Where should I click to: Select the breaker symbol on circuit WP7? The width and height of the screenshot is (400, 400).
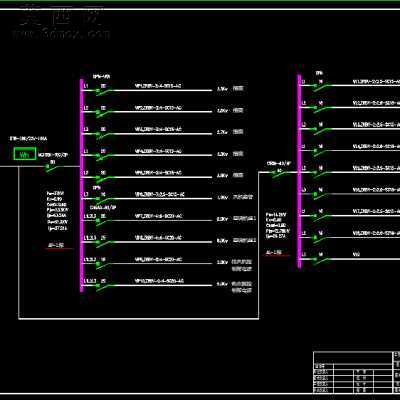(104, 221)
